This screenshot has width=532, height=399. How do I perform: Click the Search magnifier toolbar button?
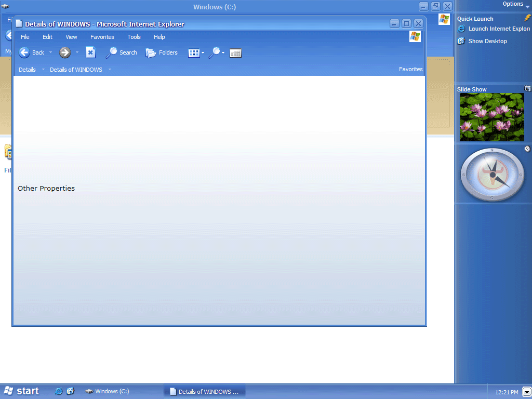[121, 52]
